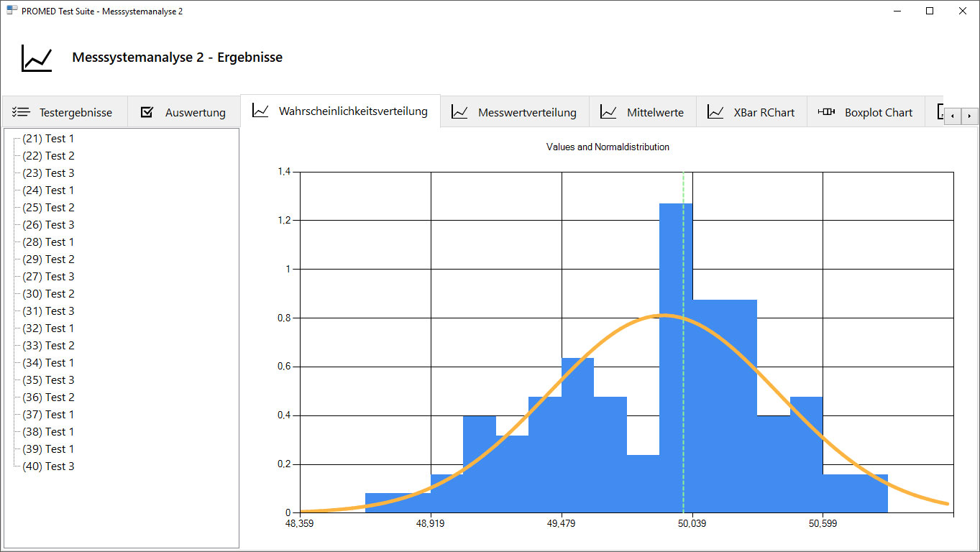Viewport: 980px width, 552px height.
Task: Select tree item (33) Test 2
Action: click(48, 346)
